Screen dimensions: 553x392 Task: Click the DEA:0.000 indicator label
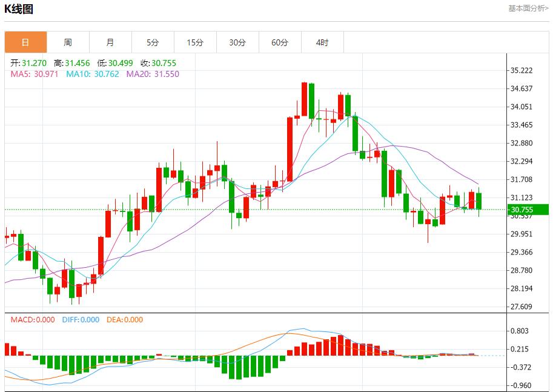pos(125,320)
